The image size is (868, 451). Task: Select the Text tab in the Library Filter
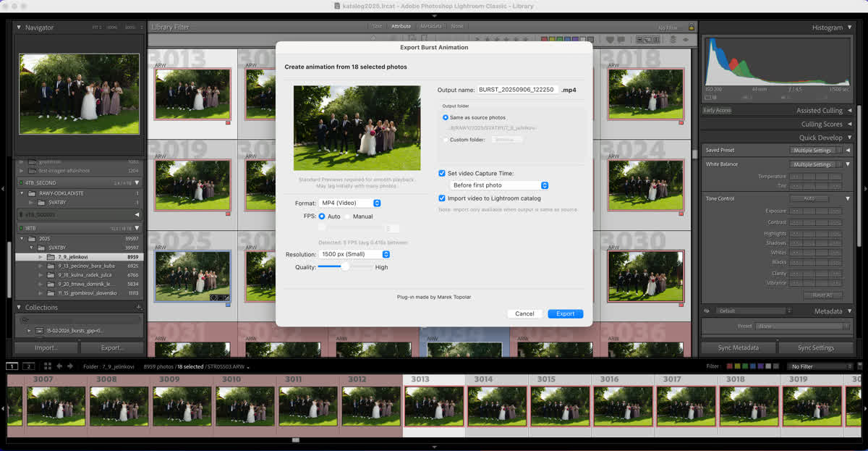tap(375, 26)
